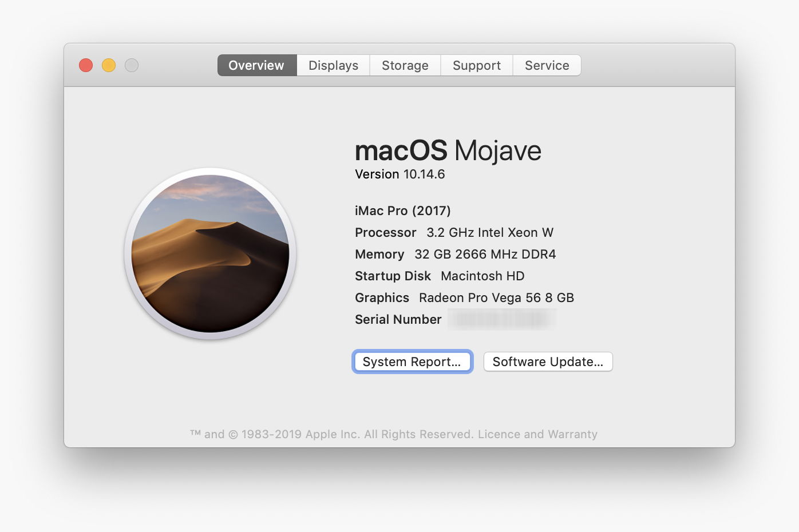The width and height of the screenshot is (799, 532).
Task: Click the System Report button
Action: tap(412, 362)
